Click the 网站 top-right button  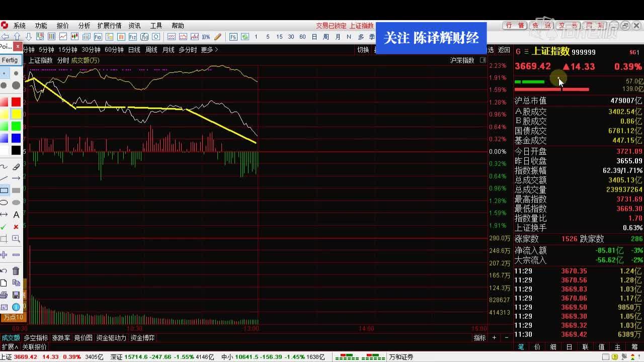click(x=594, y=26)
